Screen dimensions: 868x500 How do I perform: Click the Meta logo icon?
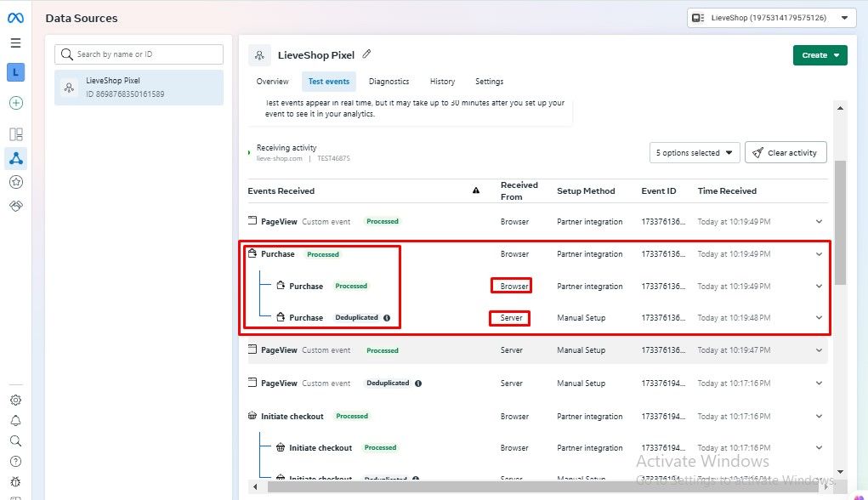[15, 18]
